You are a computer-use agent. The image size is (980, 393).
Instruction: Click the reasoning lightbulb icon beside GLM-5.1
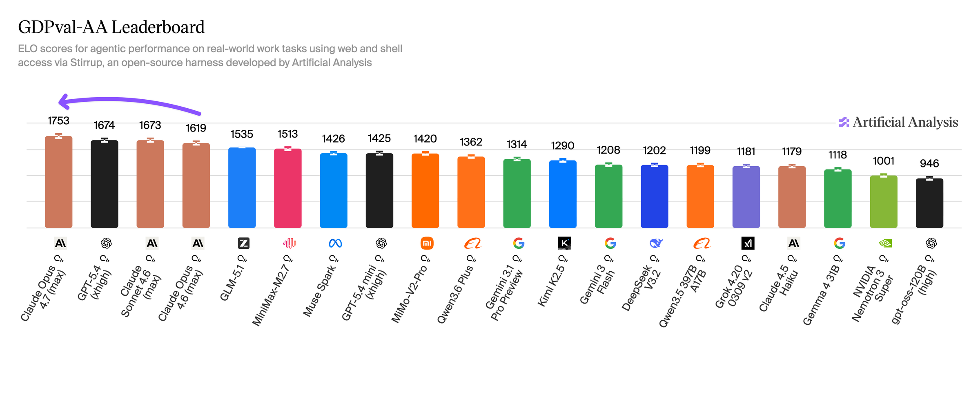[242, 259]
